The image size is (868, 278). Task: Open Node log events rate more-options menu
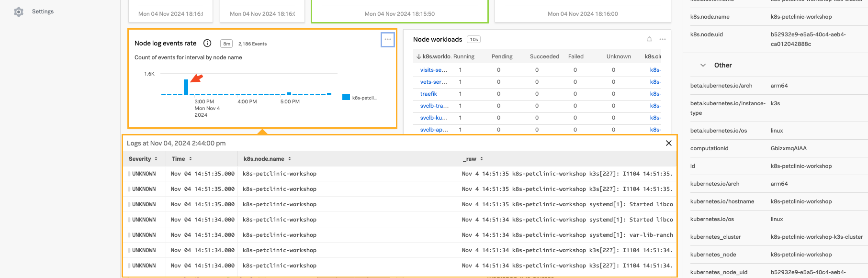tap(388, 40)
